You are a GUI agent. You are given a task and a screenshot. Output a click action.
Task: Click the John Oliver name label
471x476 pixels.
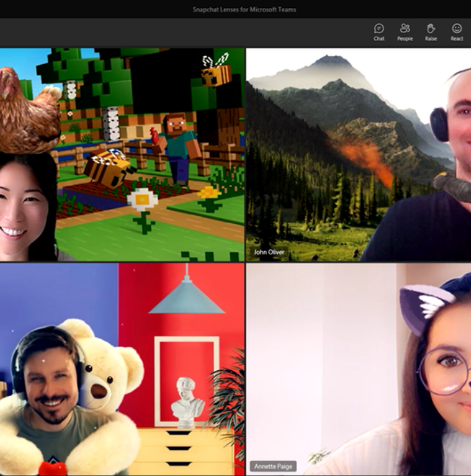click(x=269, y=252)
